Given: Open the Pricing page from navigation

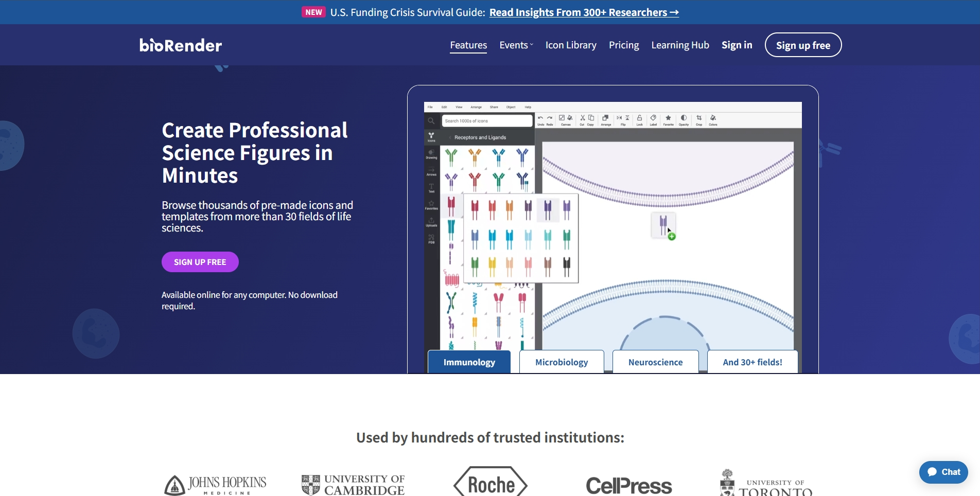Looking at the screenshot, I should point(623,45).
